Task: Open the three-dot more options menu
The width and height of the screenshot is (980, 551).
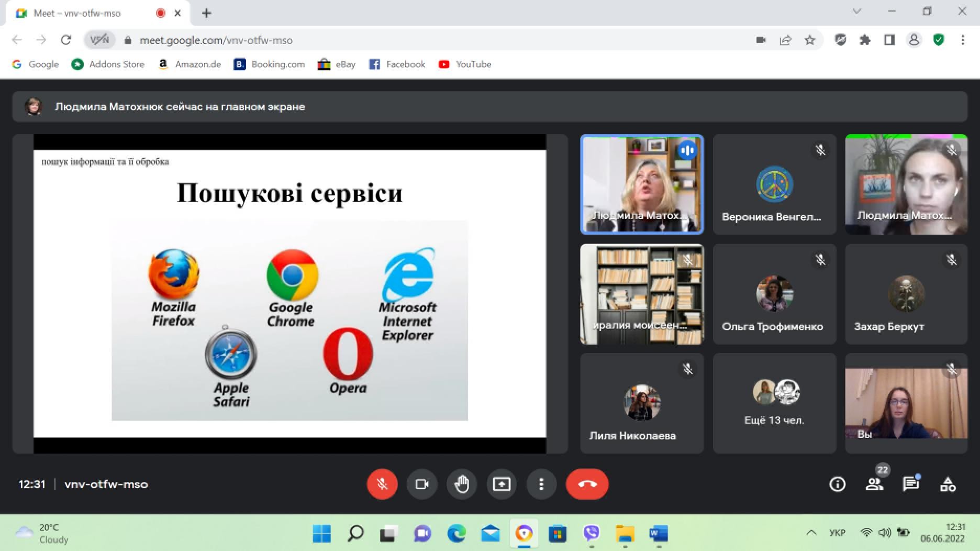Action: point(541,484)
